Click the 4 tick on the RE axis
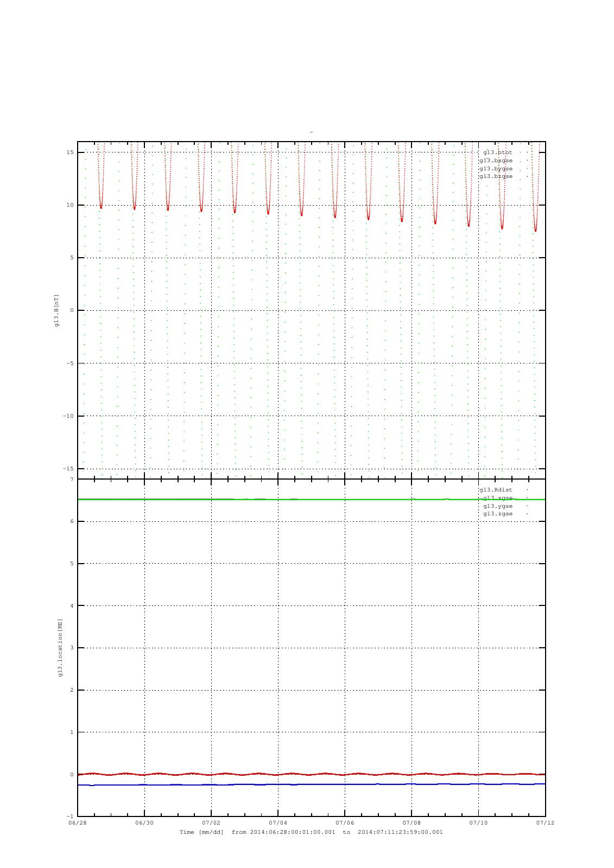614x868 pixels. click(72, 606)
